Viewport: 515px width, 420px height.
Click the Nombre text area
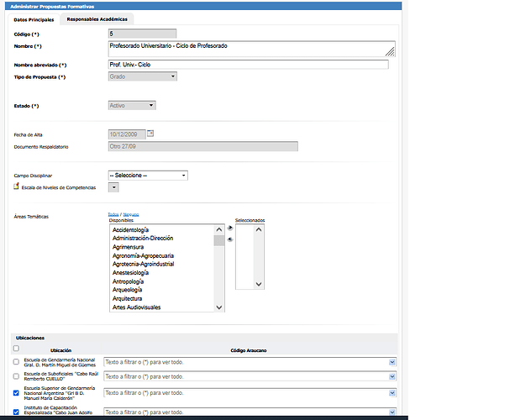[x=251, y=49]
